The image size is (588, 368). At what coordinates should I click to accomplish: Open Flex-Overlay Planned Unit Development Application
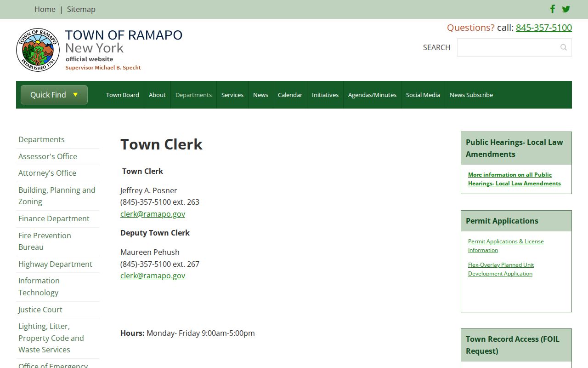[x=501, y=269]
